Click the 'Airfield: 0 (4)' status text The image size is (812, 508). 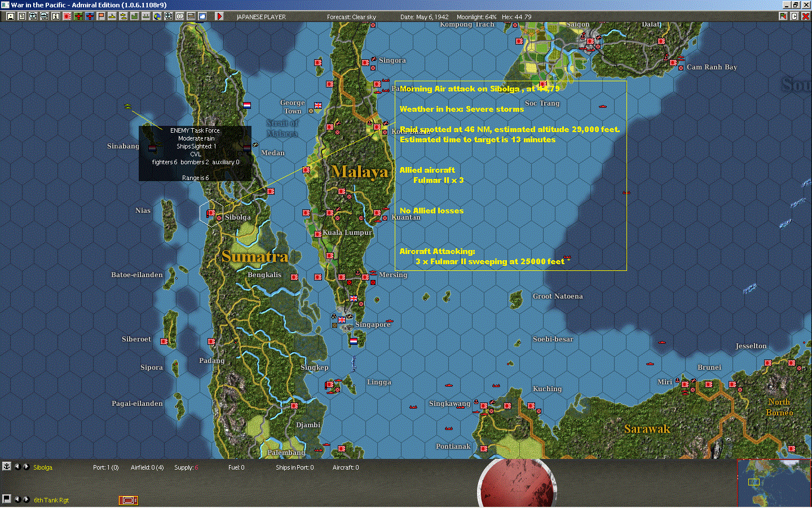(147, 467)
